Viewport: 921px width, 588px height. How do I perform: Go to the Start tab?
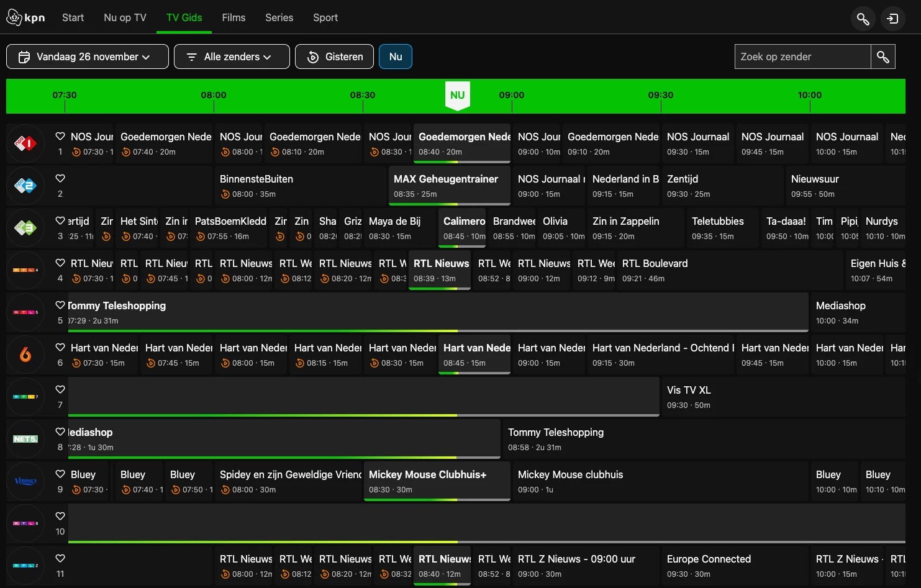pos(73,17)
